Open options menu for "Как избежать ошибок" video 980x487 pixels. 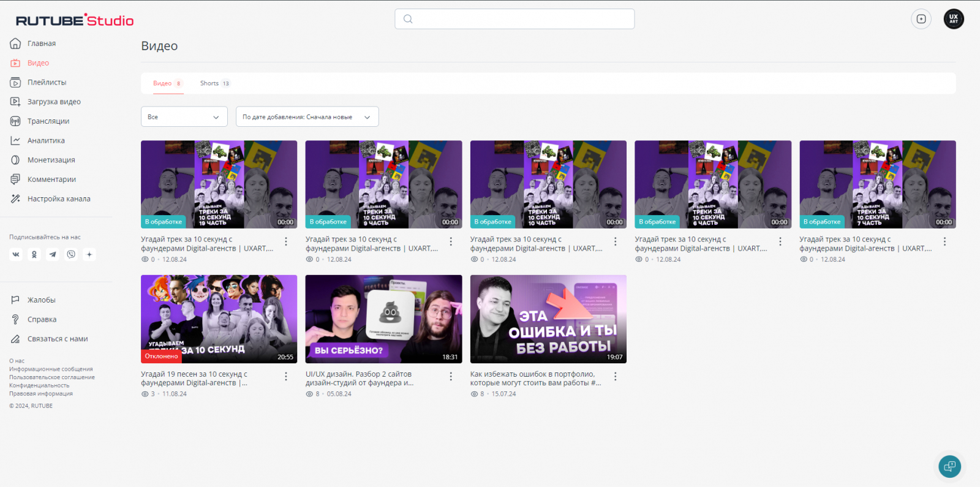pos(616,376)
